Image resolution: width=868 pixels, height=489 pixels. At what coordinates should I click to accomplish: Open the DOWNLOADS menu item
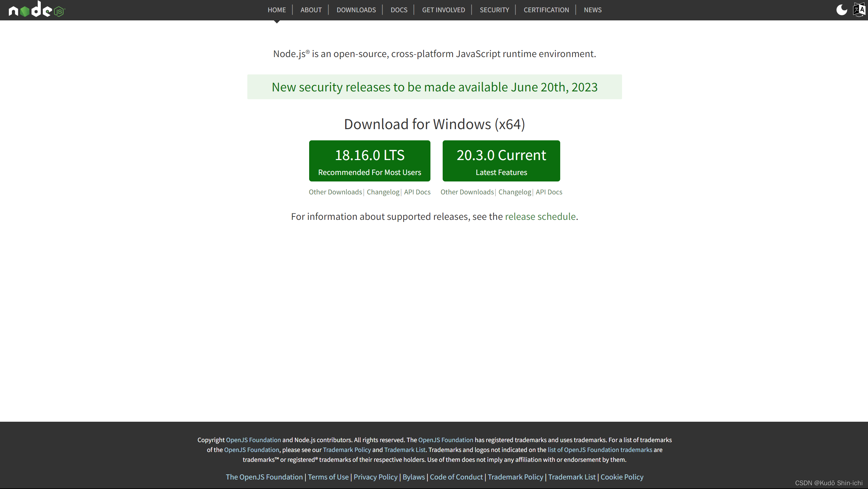tap(356, 10)
